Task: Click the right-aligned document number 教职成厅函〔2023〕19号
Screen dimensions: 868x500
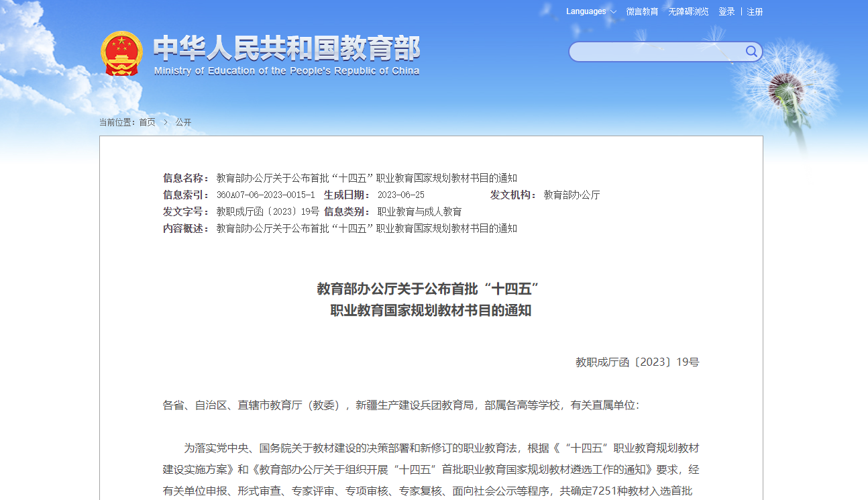Action: coord(637,362)
